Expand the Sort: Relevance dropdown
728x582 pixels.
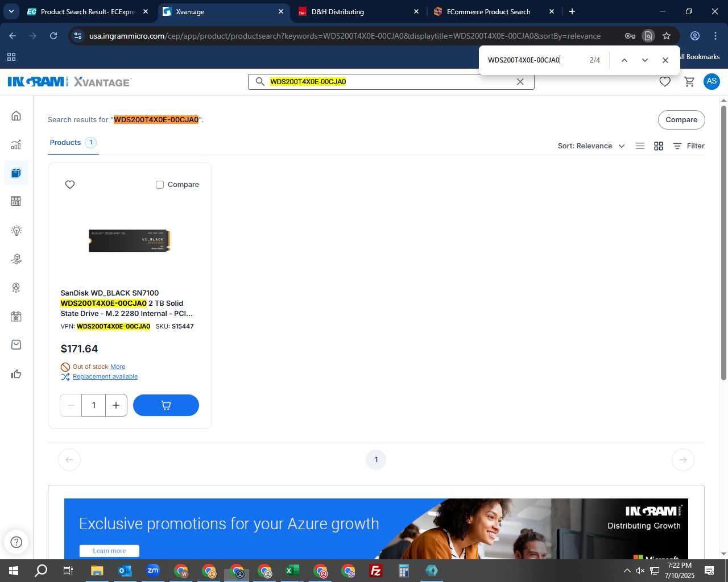591,146
